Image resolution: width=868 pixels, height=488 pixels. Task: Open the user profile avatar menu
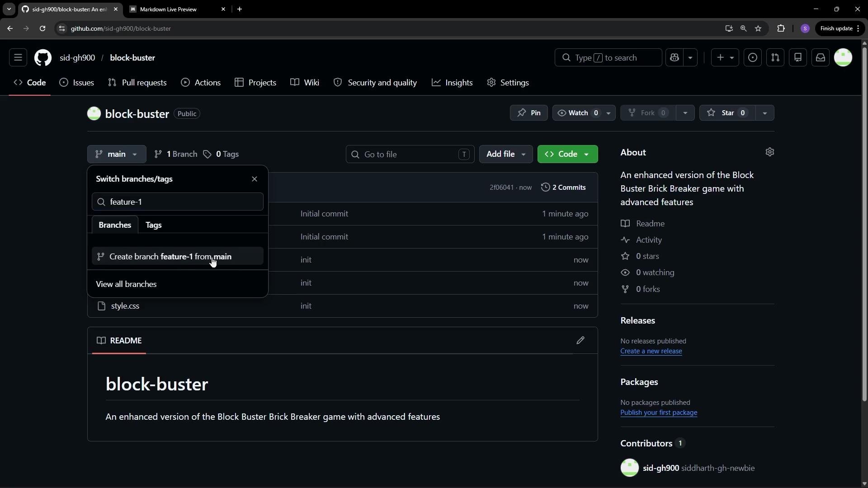click(843, 58)
